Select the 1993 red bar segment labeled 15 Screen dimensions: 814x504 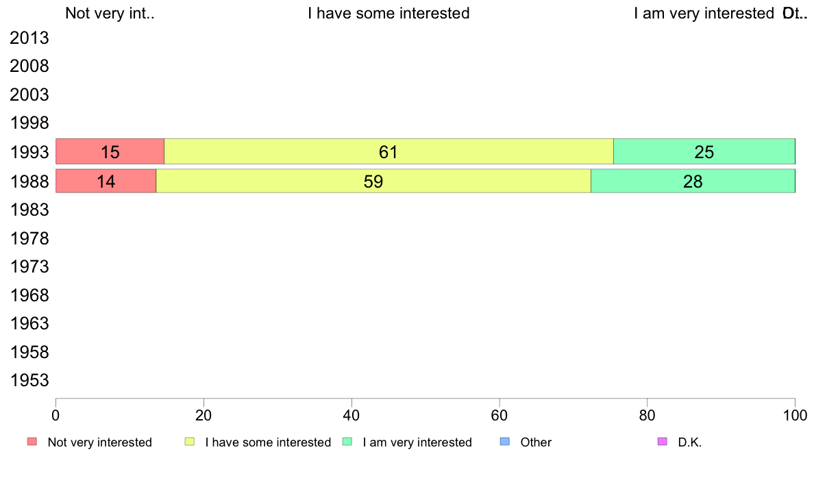tap(110, 151)
